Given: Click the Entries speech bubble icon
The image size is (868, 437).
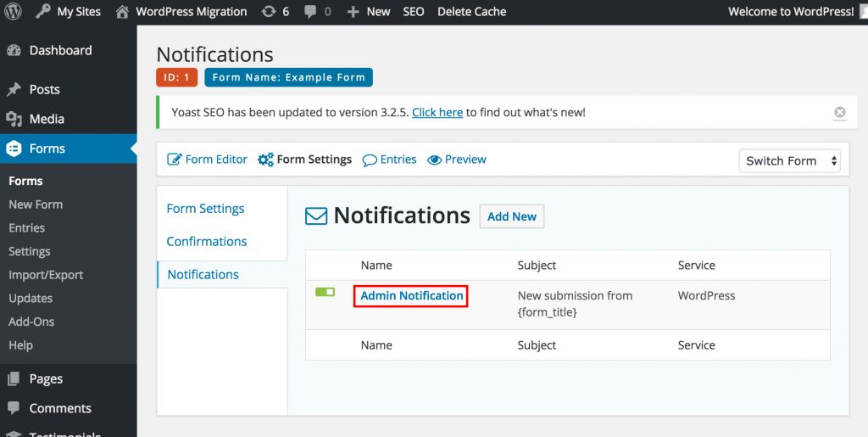Looking at the screenshot, I should [x=370, y=160].
